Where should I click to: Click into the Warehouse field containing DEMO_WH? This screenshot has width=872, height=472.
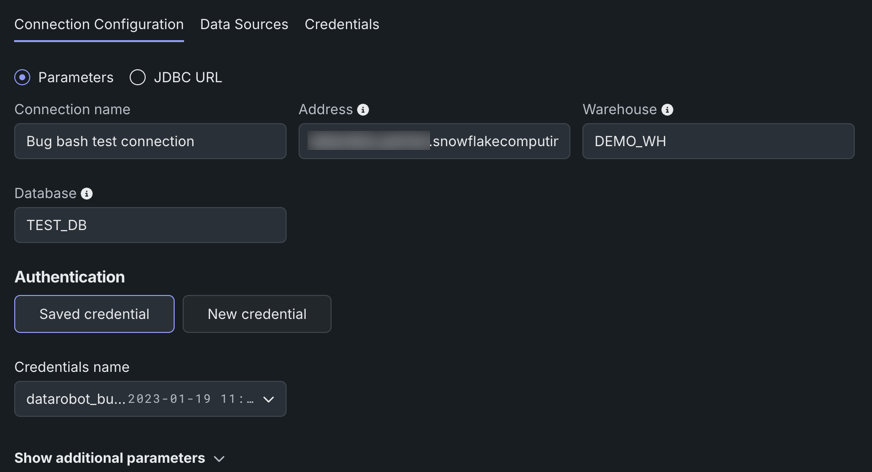point(718,141)
